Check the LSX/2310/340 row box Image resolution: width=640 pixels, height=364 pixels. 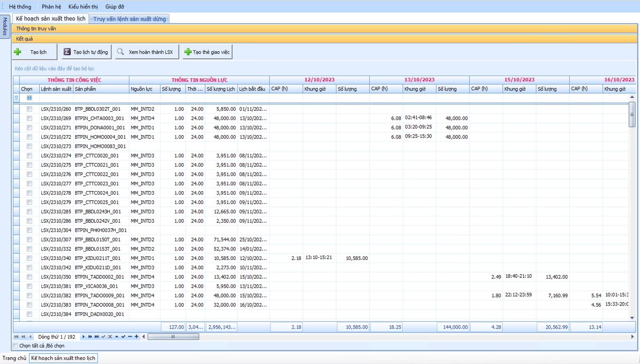click(29, 258)
